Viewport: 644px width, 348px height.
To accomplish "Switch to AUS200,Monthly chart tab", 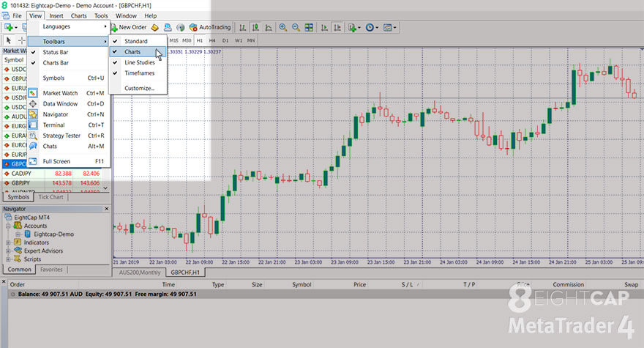I will pyautogui.click(x=140, y=273).
